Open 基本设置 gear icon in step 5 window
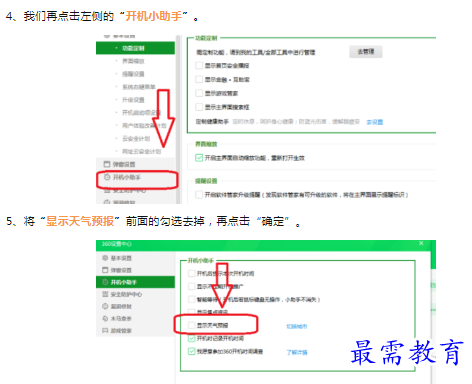This screenshot has height=384, width=472. 105,258
